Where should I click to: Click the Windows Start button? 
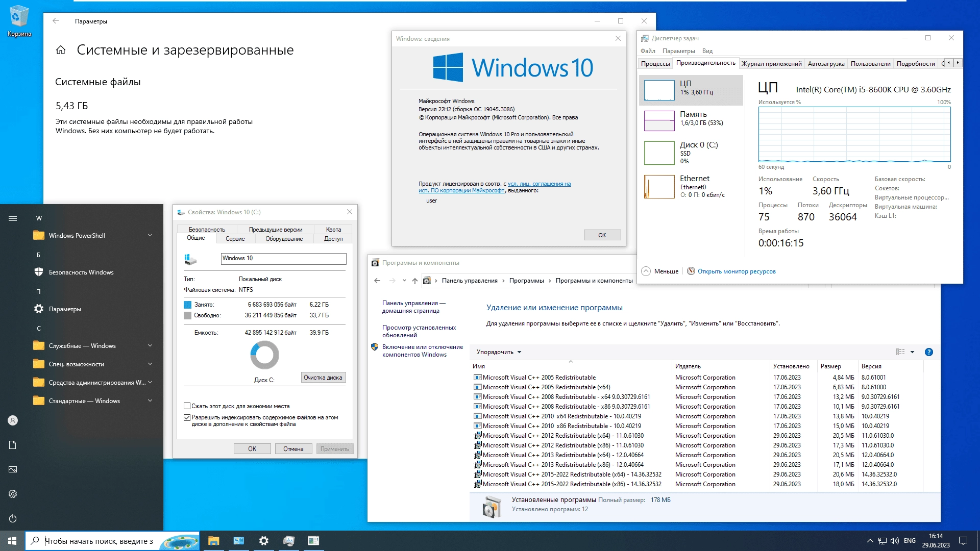(12, 541)
